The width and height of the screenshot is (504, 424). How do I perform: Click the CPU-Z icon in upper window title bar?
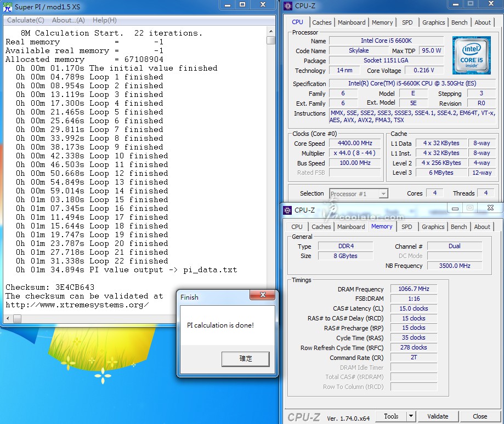pyautogui.click(x=288, y=6)
